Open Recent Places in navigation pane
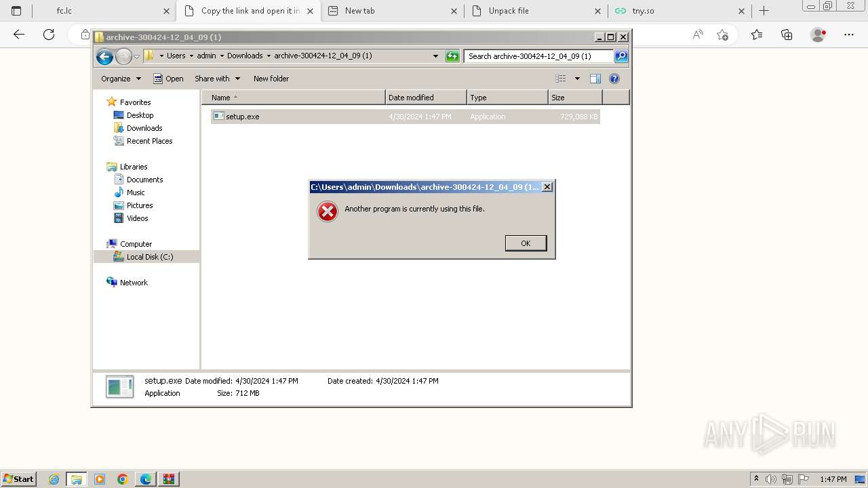 149,141
